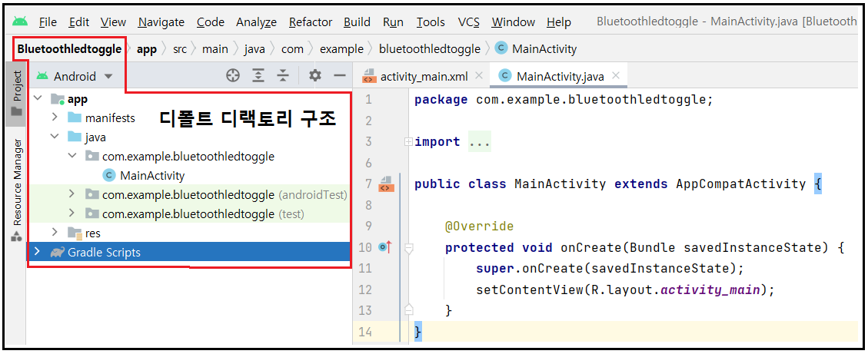The height and width of the screenshot is (354, 868).
Task: Expand the manifests folder
Action: tap(55, 117)
